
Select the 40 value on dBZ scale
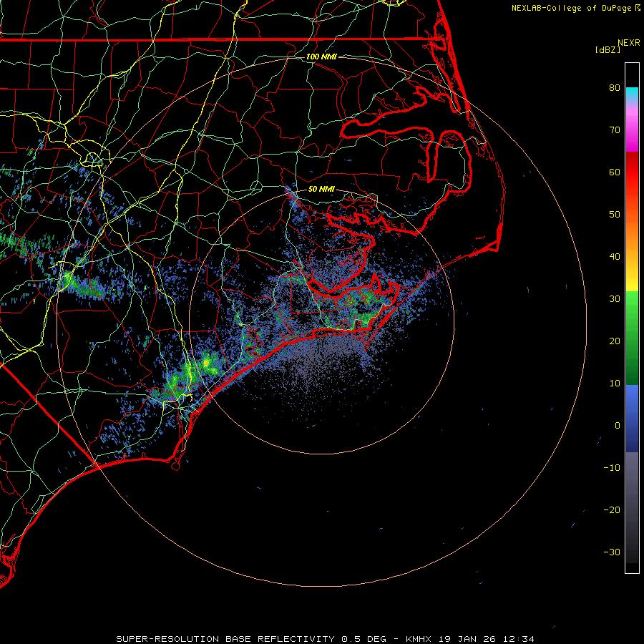[x=615, y=256]
